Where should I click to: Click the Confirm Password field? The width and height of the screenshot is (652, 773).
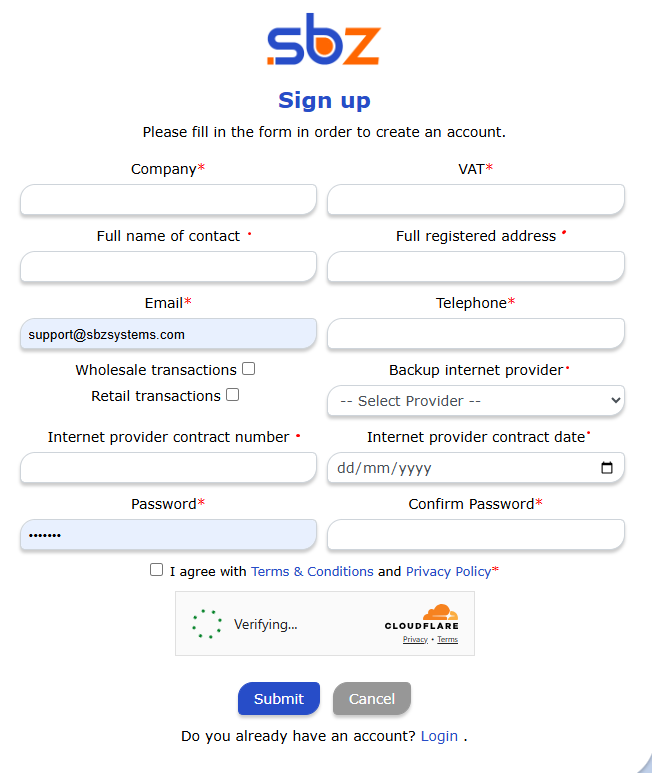click(x=476, y=535)
